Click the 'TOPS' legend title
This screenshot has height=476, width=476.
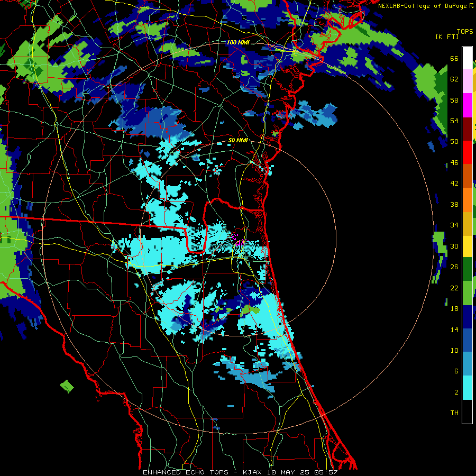tap(465, 31)
